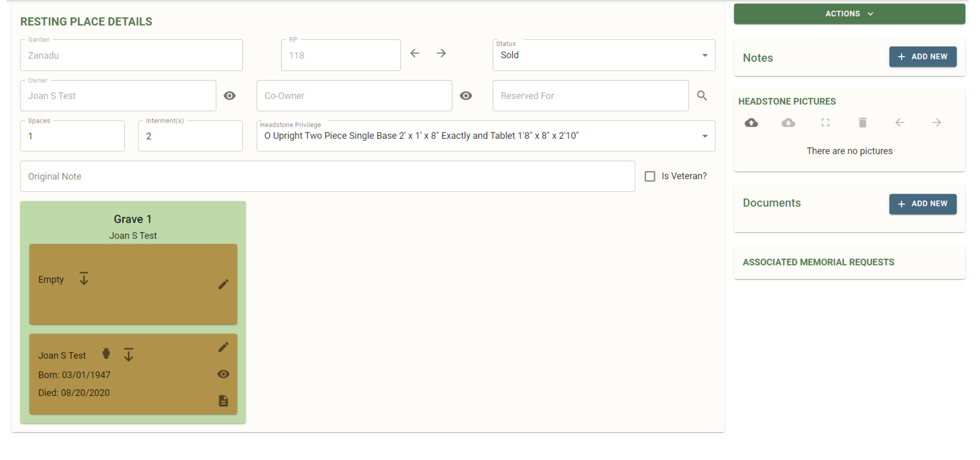Click the search icon for Reserved For field

pos(702,95)
